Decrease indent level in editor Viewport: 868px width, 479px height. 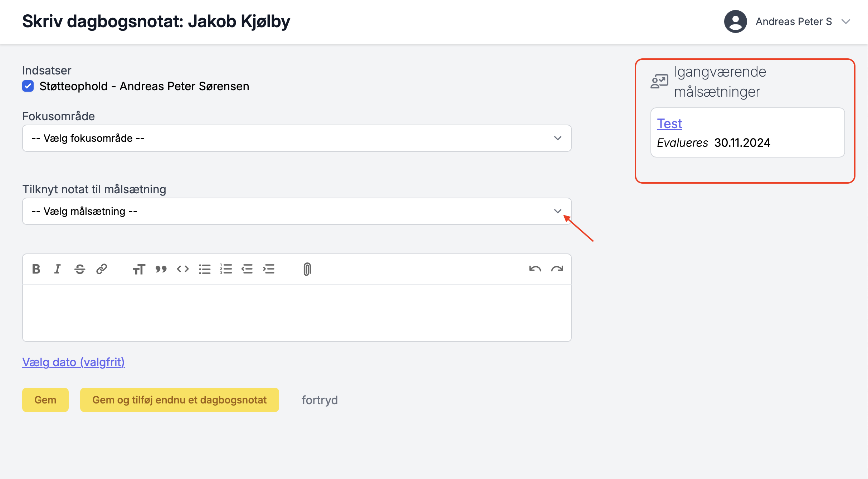pos(247,269)
